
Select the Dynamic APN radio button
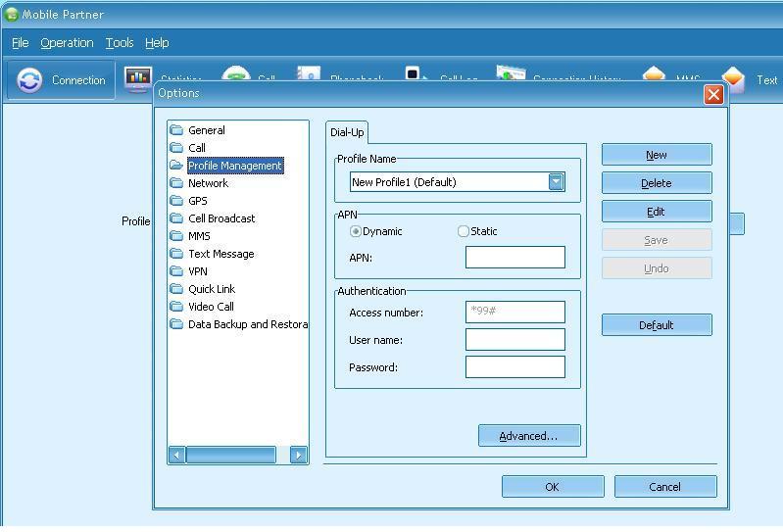tap(355, 231)
